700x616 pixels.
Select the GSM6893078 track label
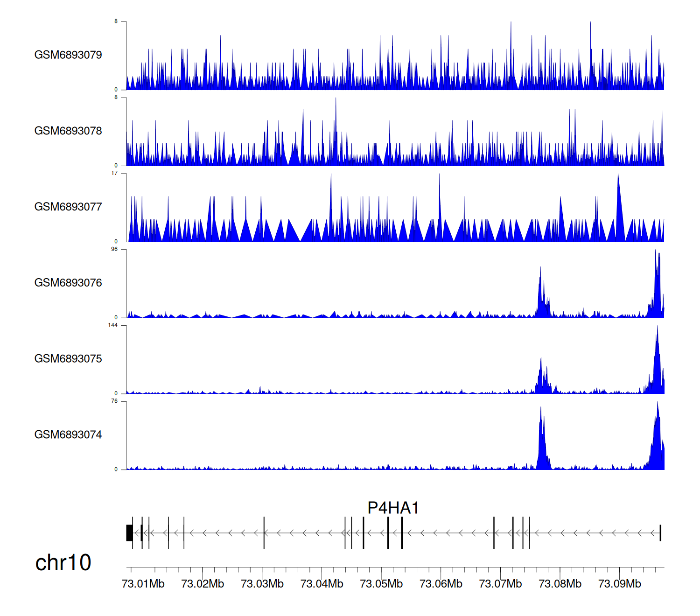click(x=68, y=131)
